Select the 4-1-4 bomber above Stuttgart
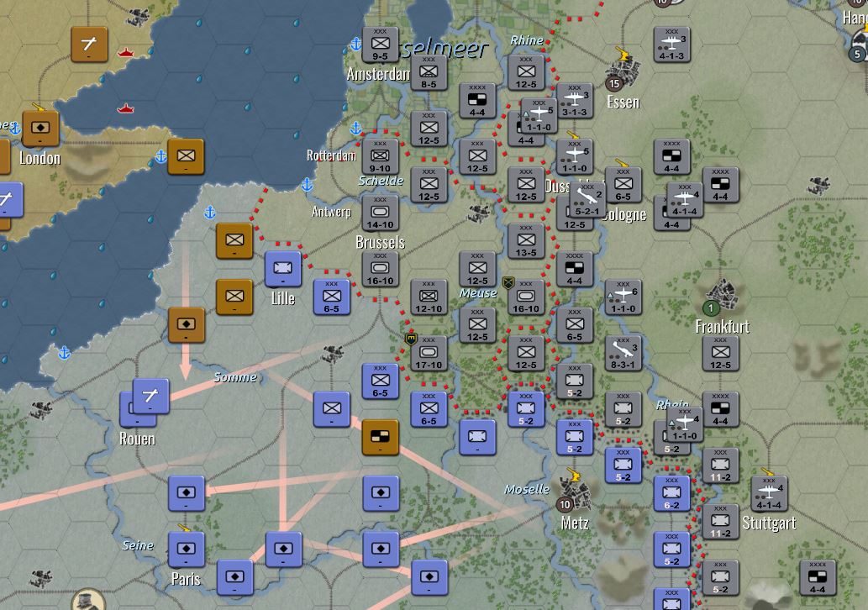This screenshot has width=868, height=610. click(769, 493)
